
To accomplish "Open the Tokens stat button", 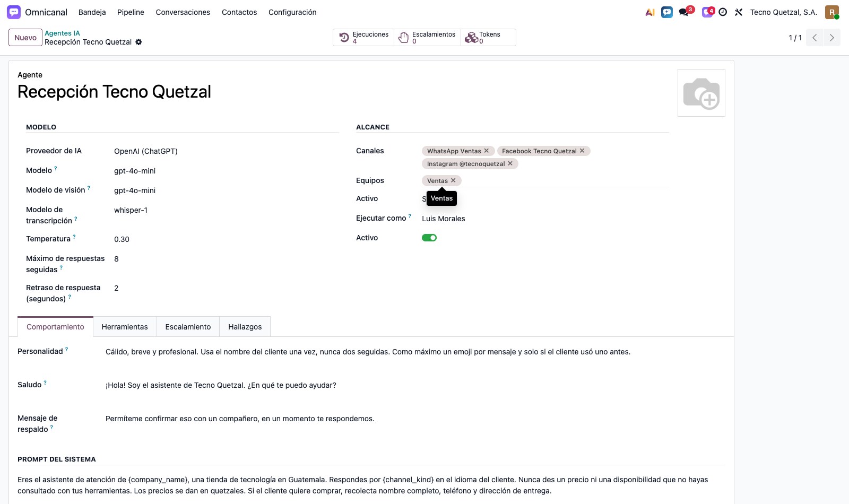I will click(488, 38).
